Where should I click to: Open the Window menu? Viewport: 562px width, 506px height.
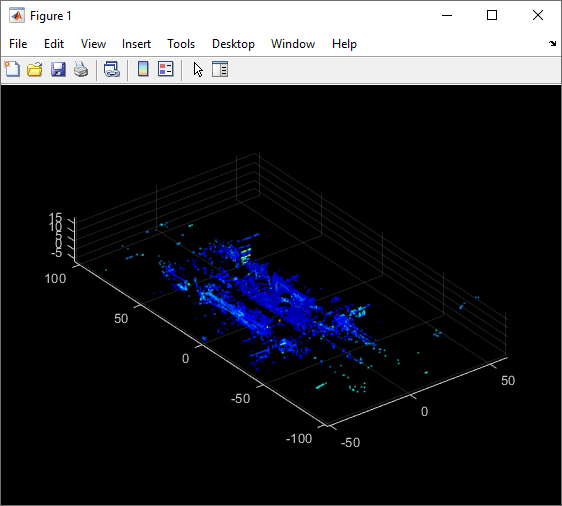tap(293, 44)
